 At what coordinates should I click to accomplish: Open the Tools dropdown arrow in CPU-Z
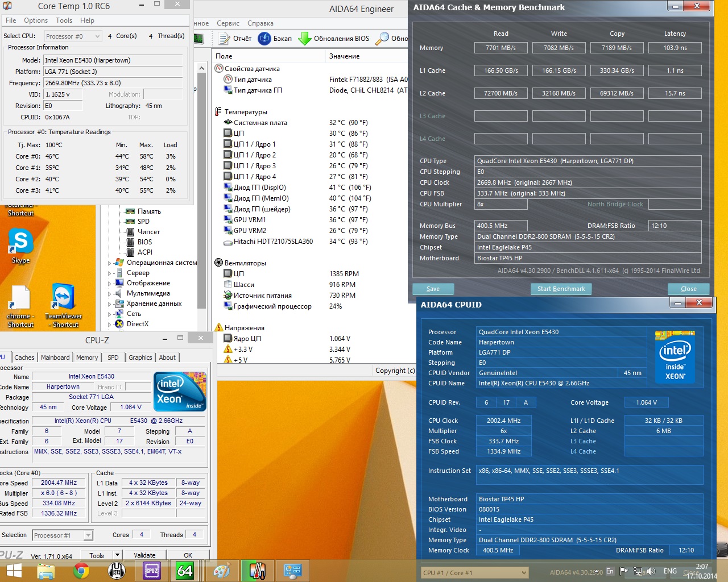117,555
